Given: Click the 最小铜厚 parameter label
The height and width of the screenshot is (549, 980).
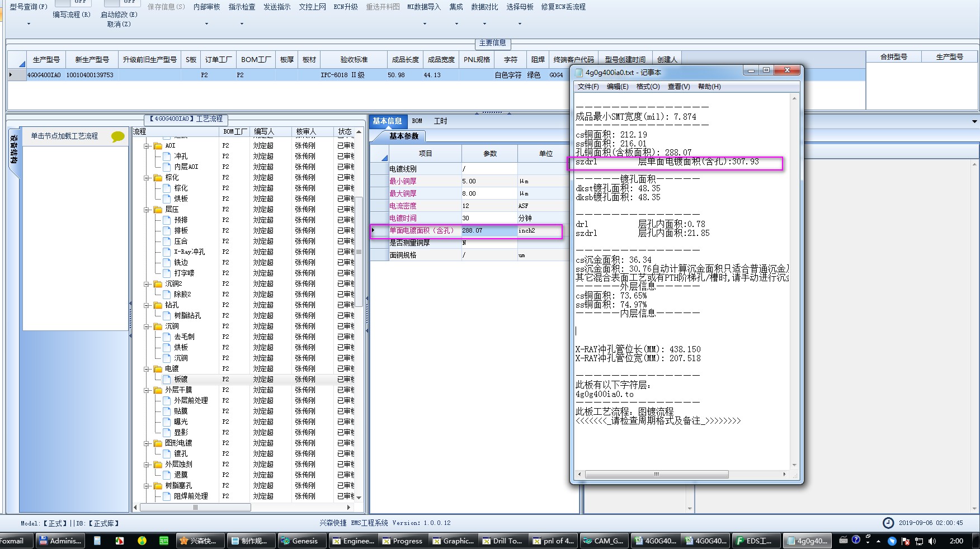Looking at the screenshot, I should [403, 181].
